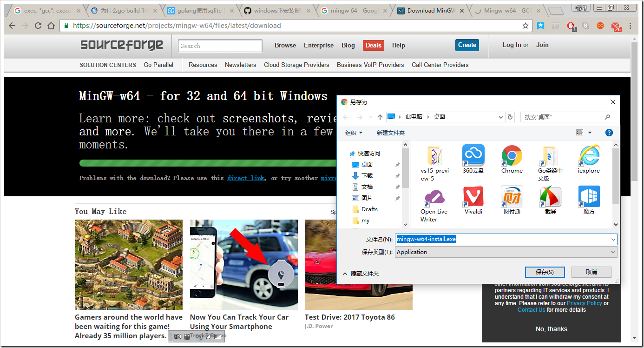Click the blue bookmark-star extension icon

click(540, 26)
